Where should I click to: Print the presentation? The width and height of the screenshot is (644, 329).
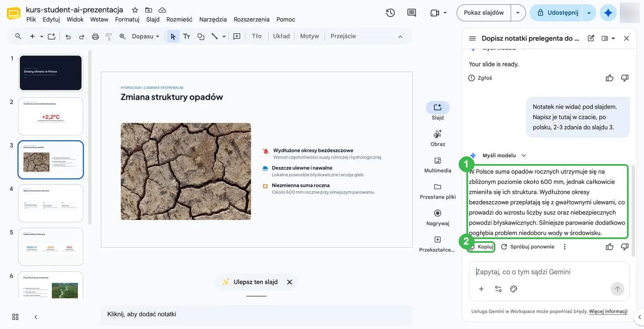(x=95, y=36)
